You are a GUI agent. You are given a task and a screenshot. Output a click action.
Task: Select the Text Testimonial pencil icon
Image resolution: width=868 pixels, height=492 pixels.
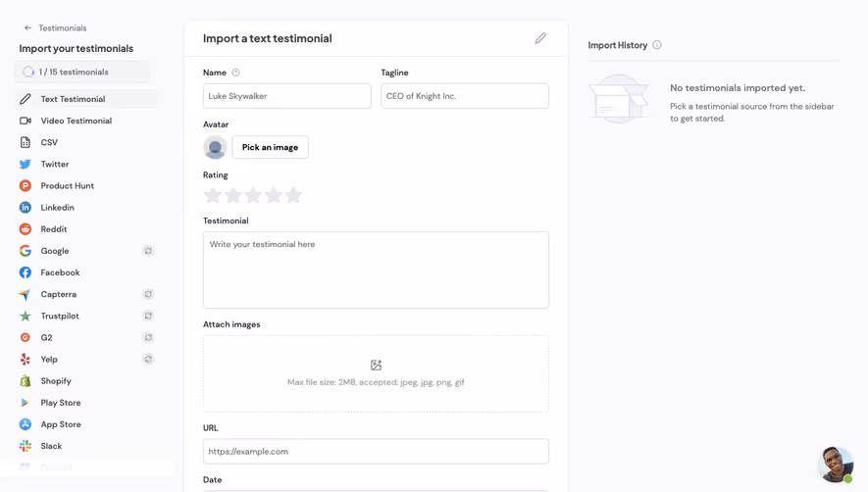coord(26,99)
